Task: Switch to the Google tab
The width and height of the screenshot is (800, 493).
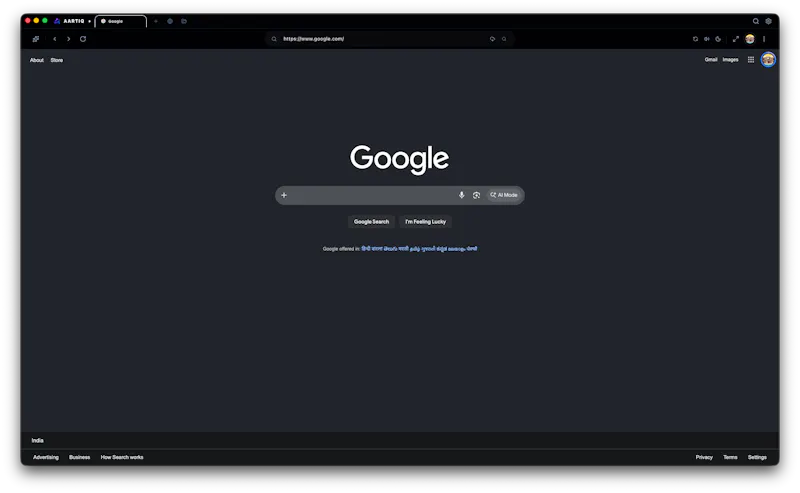Action: coord(120,21)
